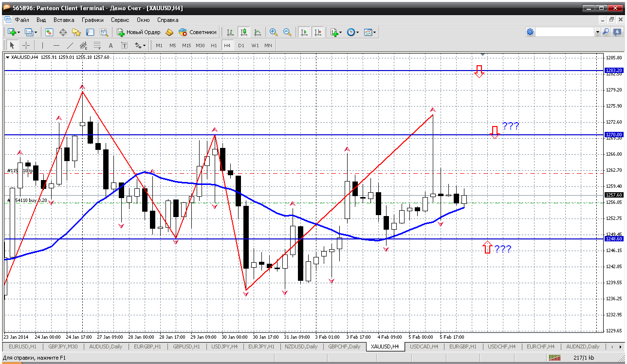
Task: Select the text label tool
Action: [124, 45]
